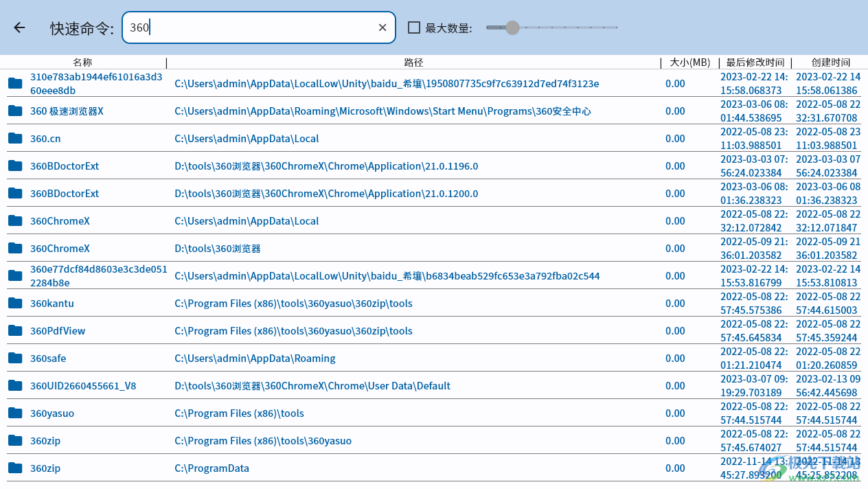
Task: Sort by the 路径 column header
Action: tap(413, 62)
